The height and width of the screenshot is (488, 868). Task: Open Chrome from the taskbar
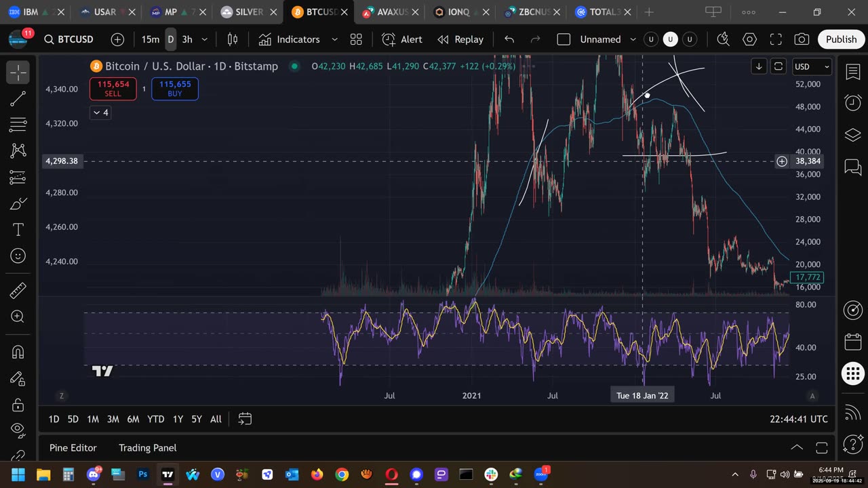(342, 474)
